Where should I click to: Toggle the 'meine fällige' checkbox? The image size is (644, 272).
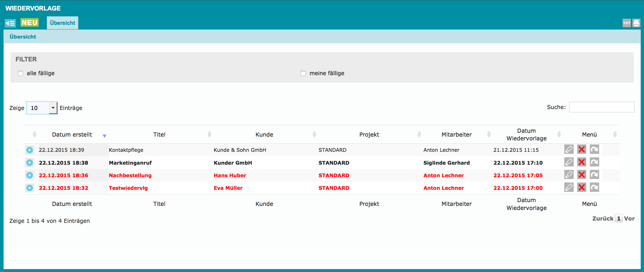tap(303, 73)
